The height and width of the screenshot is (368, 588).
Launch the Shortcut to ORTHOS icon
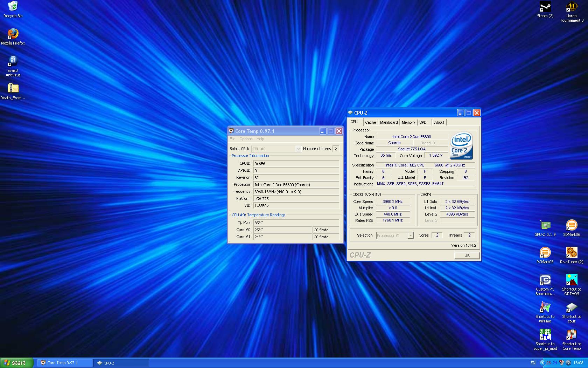coord(572,285)
